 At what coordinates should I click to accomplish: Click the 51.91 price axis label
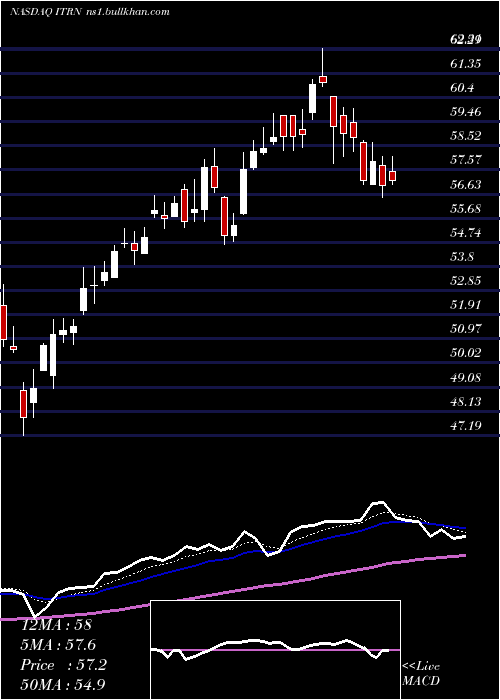(x=466, y=305)
